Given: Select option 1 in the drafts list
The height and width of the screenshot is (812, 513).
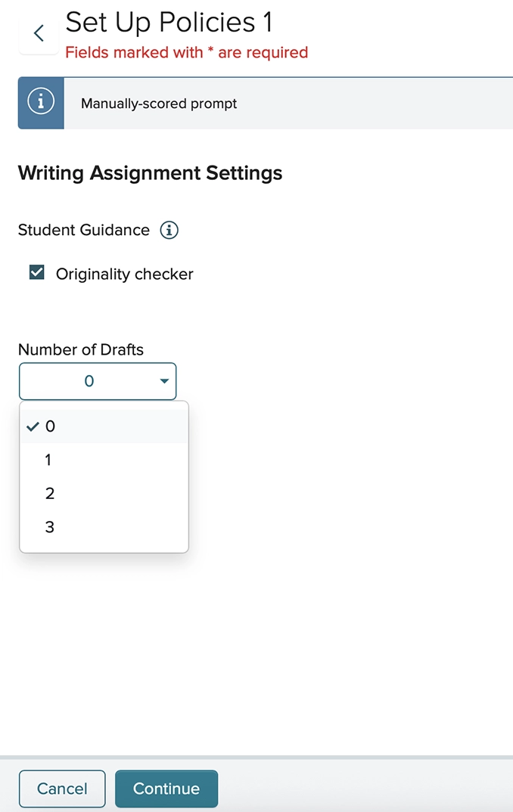Looking at the screenshot, I should click(48, 460).
